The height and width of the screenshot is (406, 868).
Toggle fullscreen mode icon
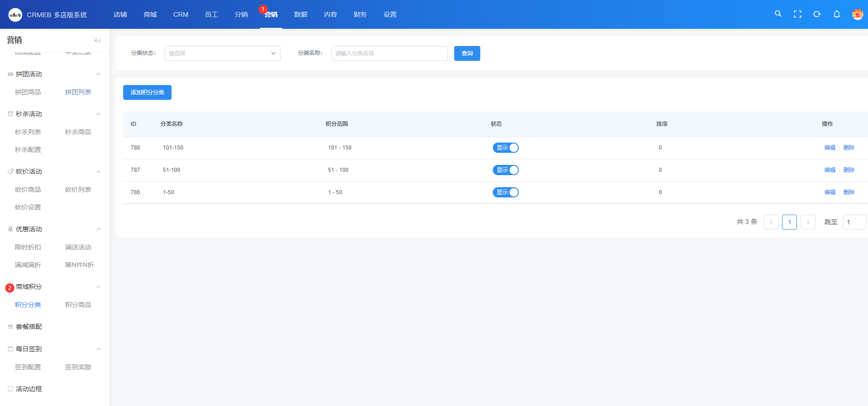[x=797, y=14]
